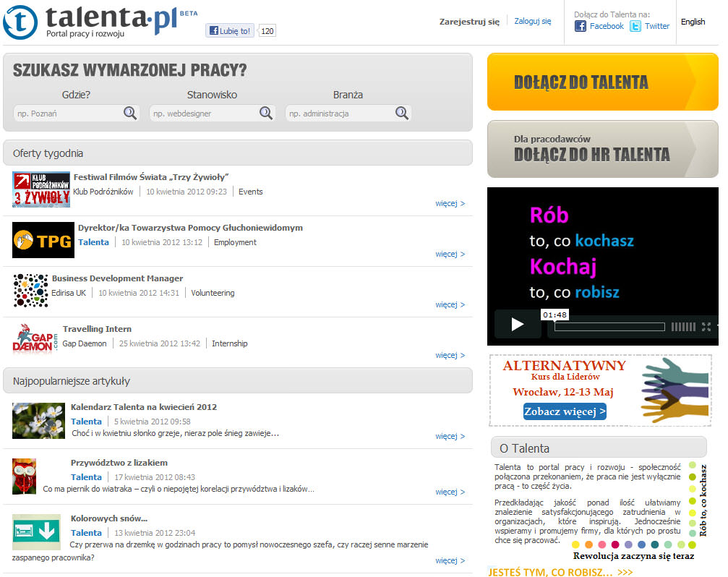
Task: Click więcej for the Kalendarz Talenta article
Action: (450, 436)
